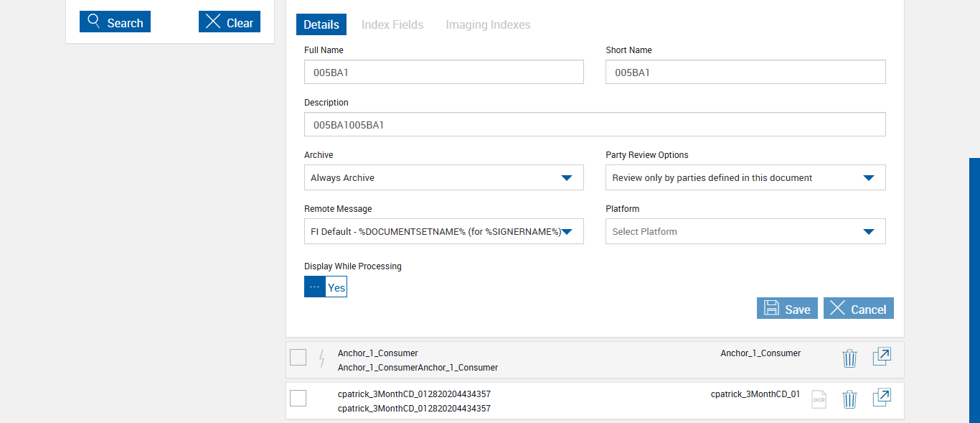Click the Cancel button

click(x=858, y=309)
